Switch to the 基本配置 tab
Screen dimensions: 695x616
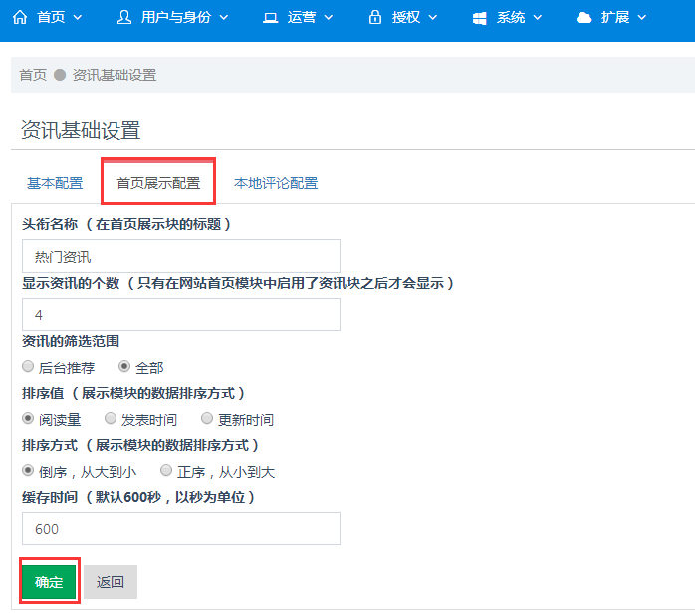(x=55, y=183)
